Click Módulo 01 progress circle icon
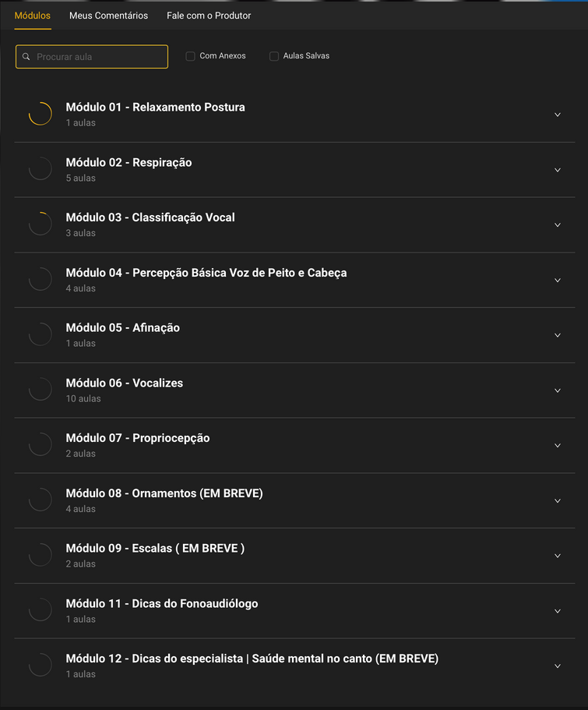Screen dimensions: 588x710 [40, 114]
